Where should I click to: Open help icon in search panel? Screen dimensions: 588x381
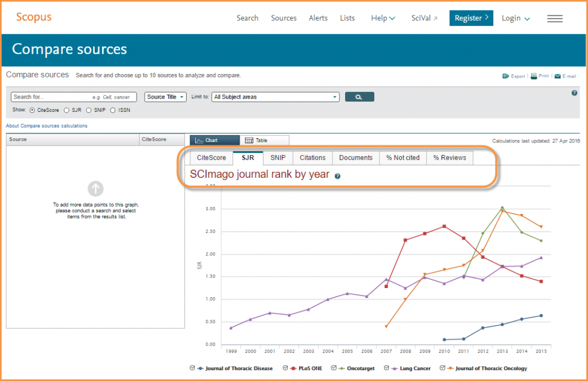574,93
